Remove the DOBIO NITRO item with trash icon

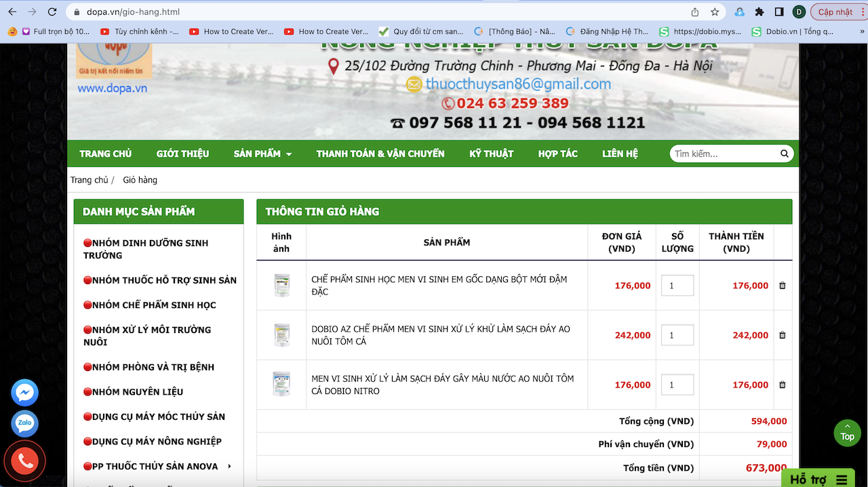click(783, 385)
